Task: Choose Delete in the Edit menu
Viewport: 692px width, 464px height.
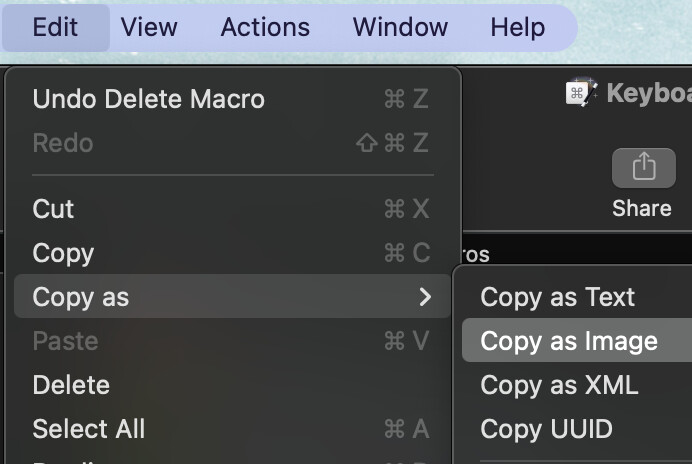Action: 232,385
